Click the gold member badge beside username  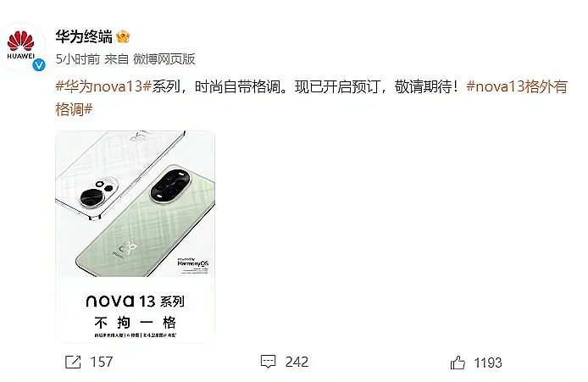pyautogui.click(x=123, y=36)
